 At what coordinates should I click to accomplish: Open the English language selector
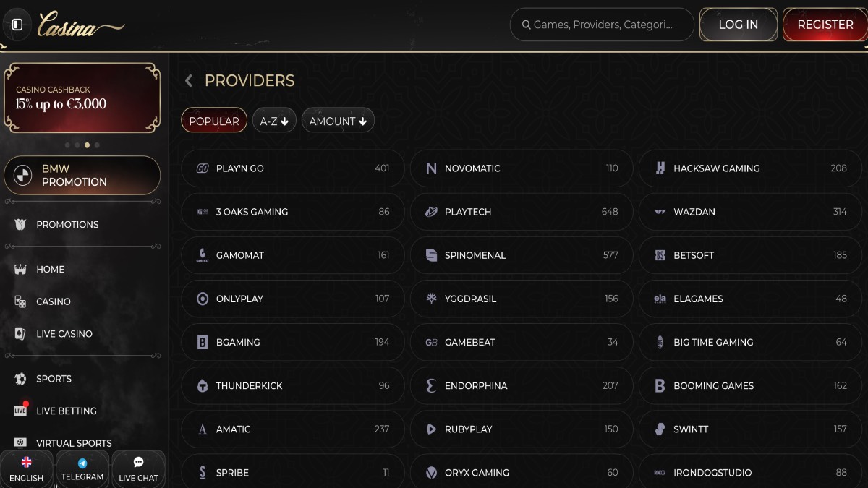coord(27,469)
